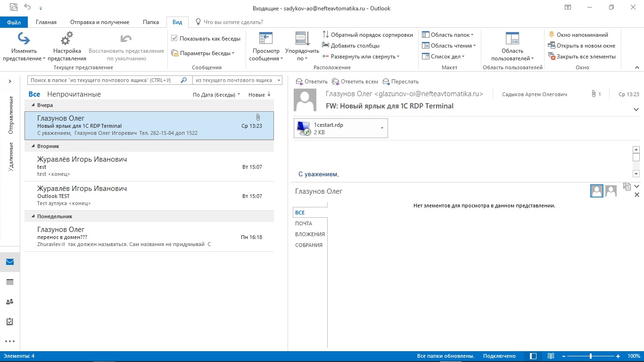Close All Items (Закрыть все элементы)
Viewport: 644px width, 362px height.
[582, 57]
